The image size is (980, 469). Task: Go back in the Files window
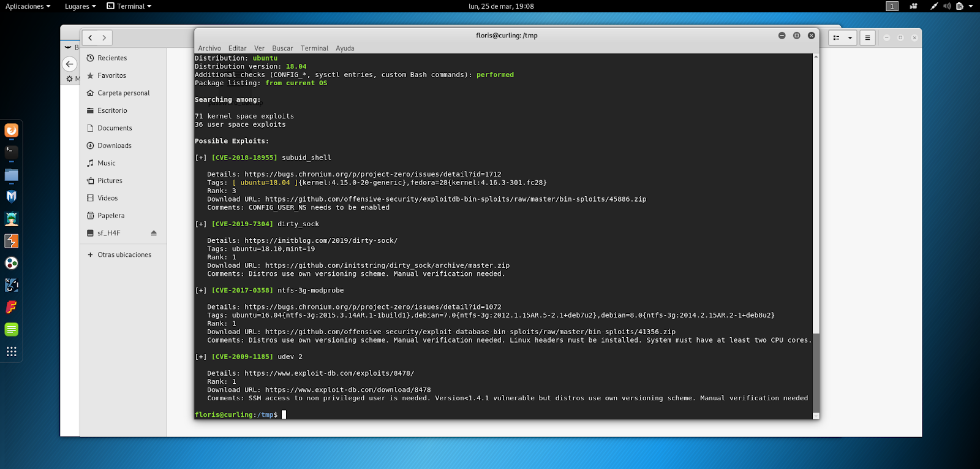point(90,37)
